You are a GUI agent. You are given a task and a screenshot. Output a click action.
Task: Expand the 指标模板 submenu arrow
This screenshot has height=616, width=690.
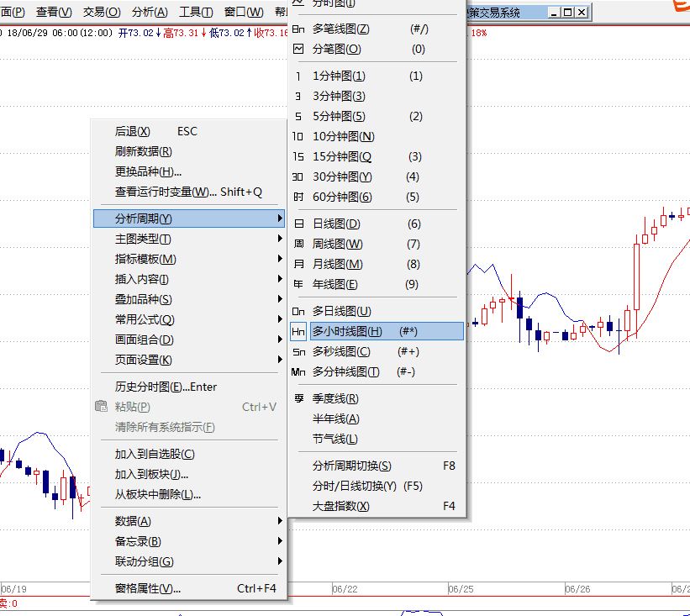tap(279, 259)
